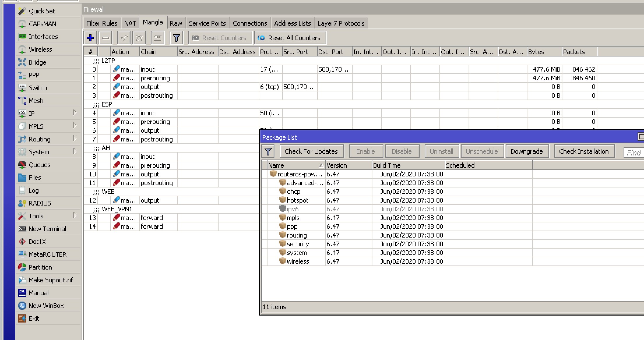Click the Reset Counters button
The width and height of the screenshot is (644, 340).
[x=220, y=38]
